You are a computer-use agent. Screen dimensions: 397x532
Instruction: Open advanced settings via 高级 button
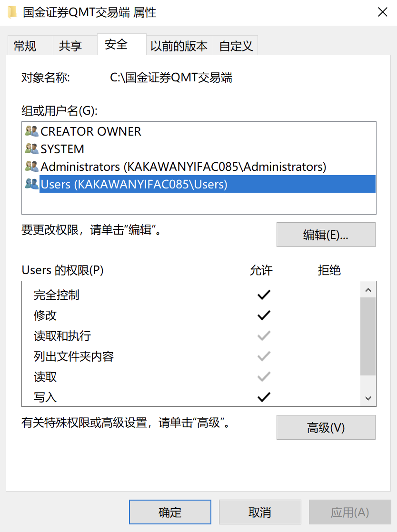pyautogui.click(x=326, y=427)
